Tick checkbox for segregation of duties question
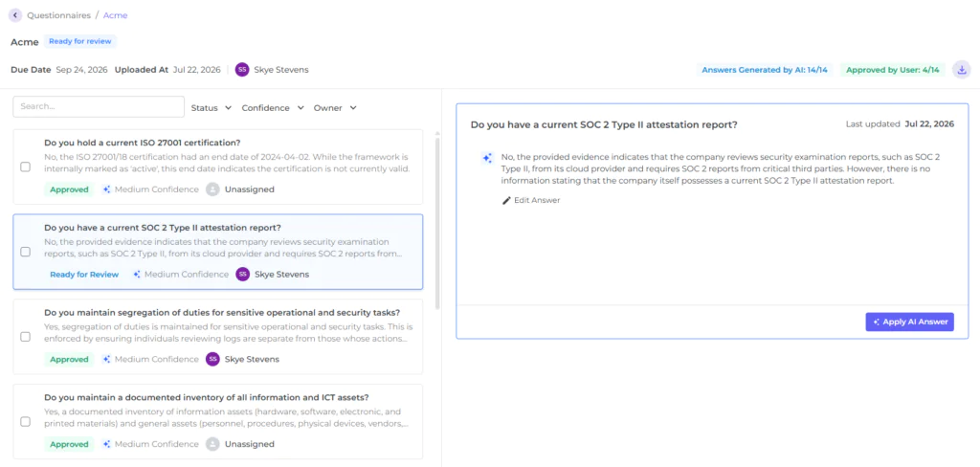Screen dimensions: 980x467 pos(26,336)
